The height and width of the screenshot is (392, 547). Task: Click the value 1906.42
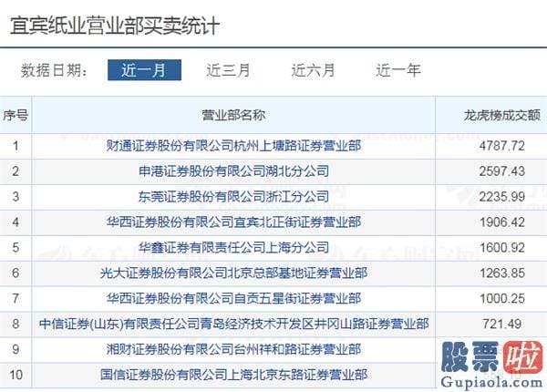[502, 222]
